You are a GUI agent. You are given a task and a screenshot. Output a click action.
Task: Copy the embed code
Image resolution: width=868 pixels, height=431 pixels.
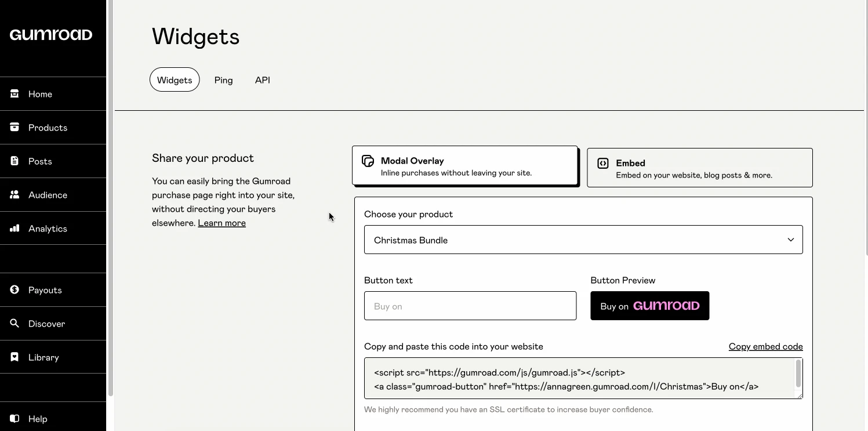(765, 346)
